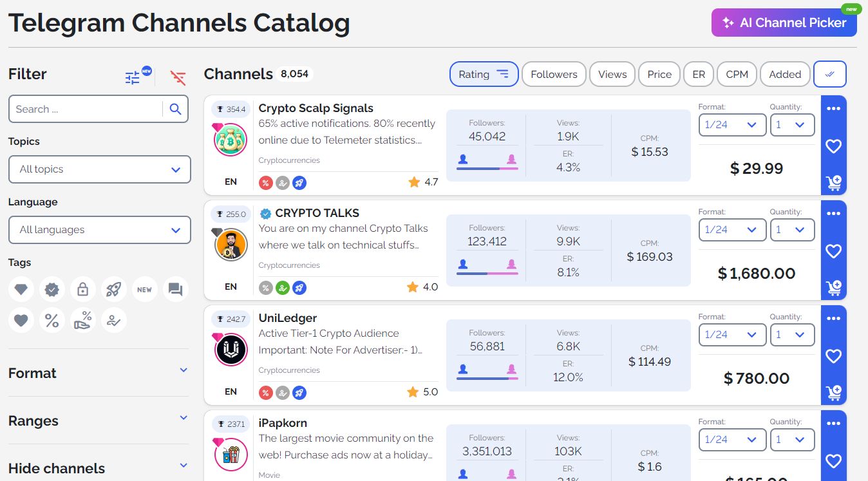
Task: Open Format dropdown for Crypto Scalp Signals
Action: coord(732,125)
